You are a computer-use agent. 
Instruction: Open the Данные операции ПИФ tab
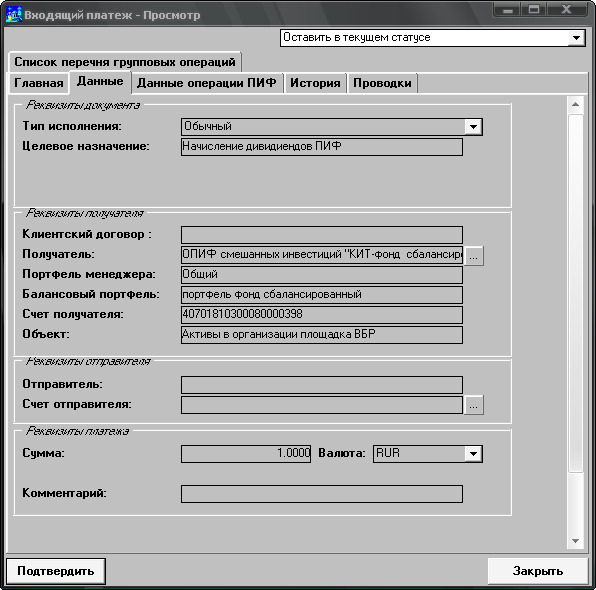pos(206,83)
